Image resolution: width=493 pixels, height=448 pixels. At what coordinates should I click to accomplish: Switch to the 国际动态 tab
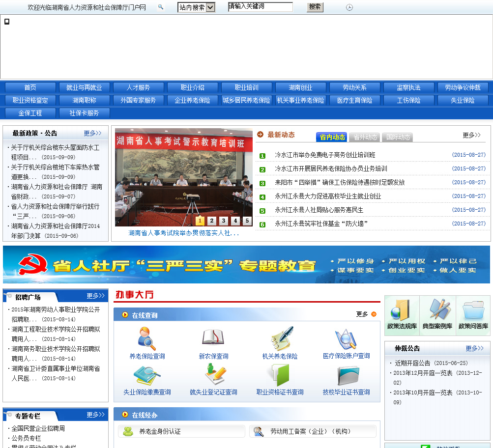click(398, 137)
